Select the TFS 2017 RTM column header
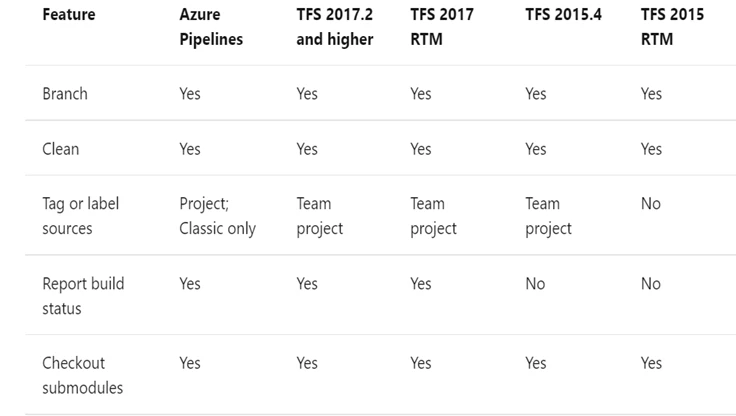Viewport: 736px width, 416px height. click(x=442, y=27)
